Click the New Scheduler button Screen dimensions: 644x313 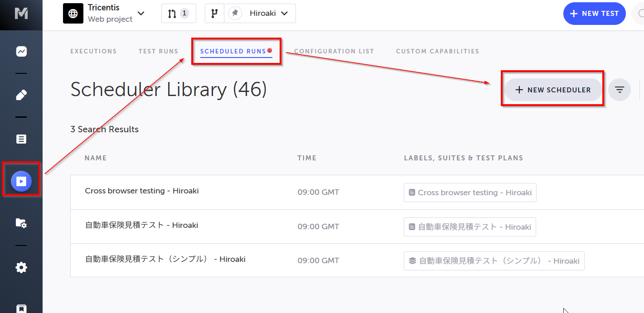[x=552, y=89]
